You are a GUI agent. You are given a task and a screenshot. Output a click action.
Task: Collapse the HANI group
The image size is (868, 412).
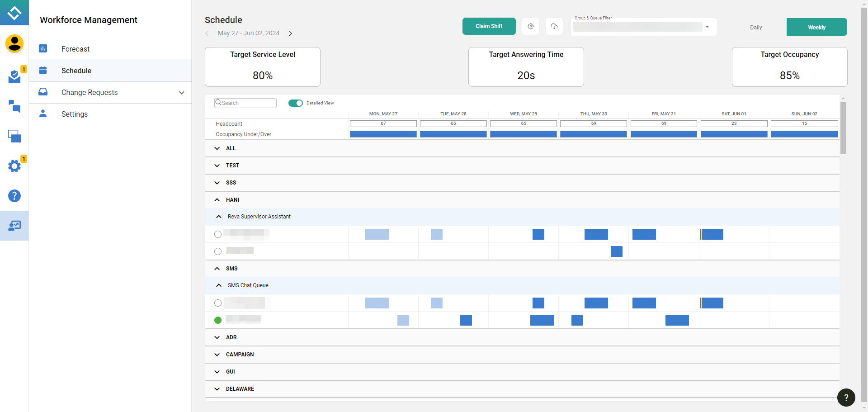[x=217, y=200]
